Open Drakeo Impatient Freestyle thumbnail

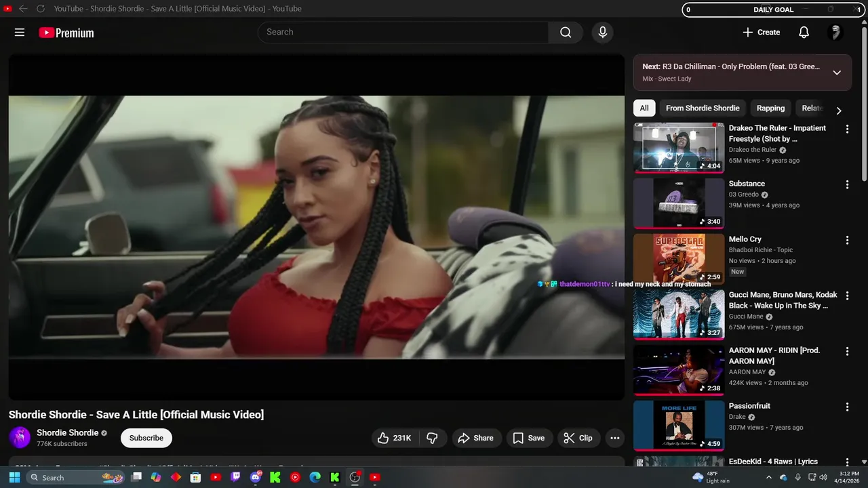pos(679,147)
